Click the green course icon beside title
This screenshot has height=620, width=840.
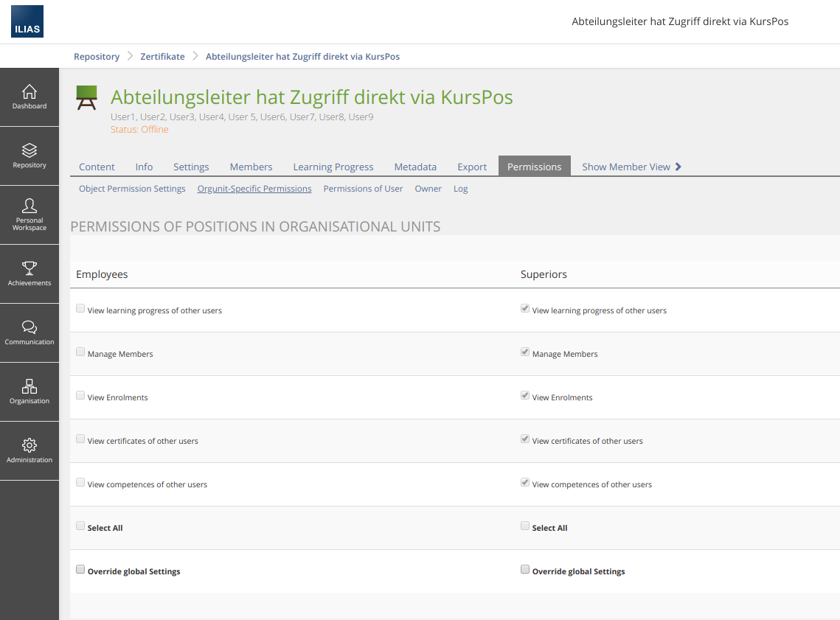click(87, 98)
